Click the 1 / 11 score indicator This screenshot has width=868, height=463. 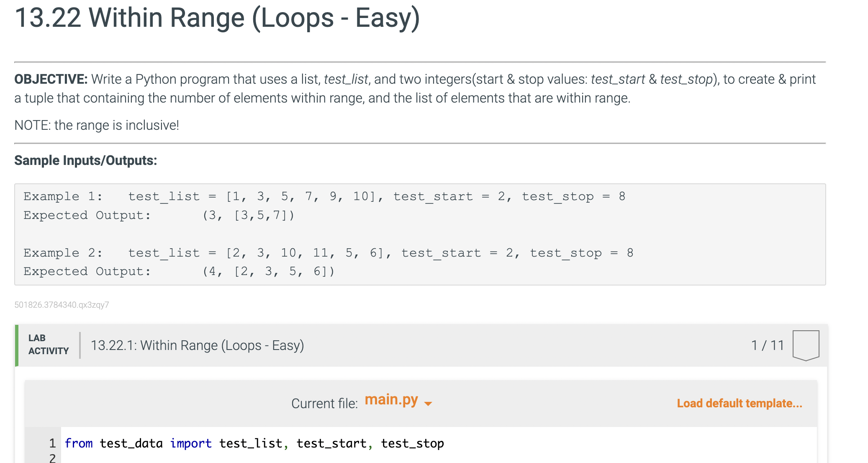(767, 345)
